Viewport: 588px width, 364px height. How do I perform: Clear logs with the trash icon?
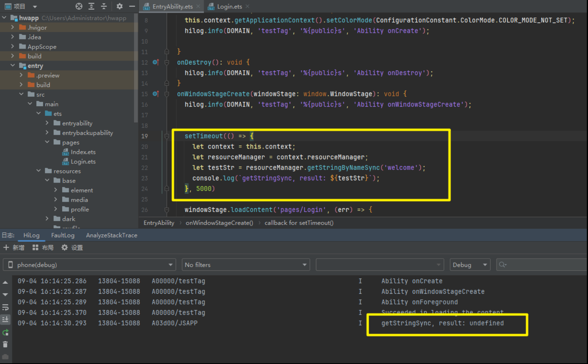(5, 345)
